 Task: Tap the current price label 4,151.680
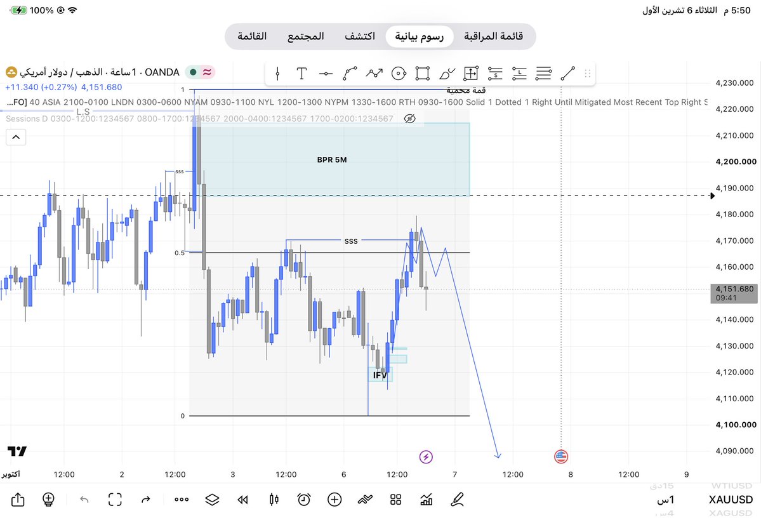click(x=734, y=293)
